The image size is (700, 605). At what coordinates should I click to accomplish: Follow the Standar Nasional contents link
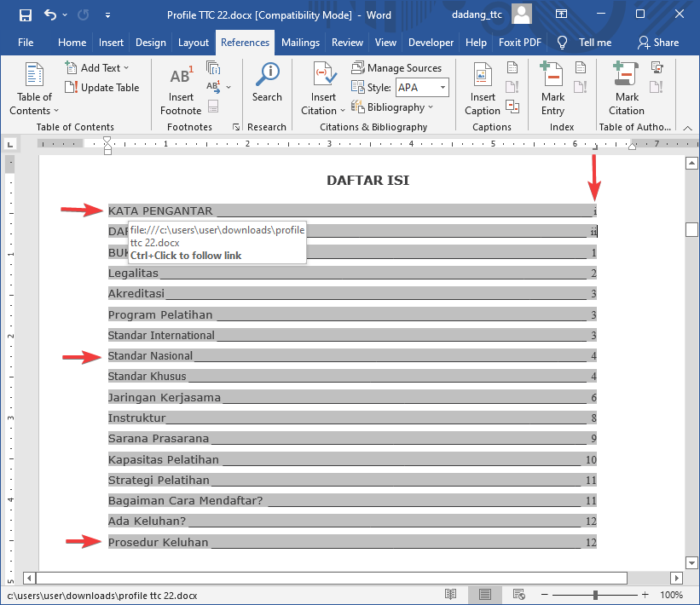point(150,356)
